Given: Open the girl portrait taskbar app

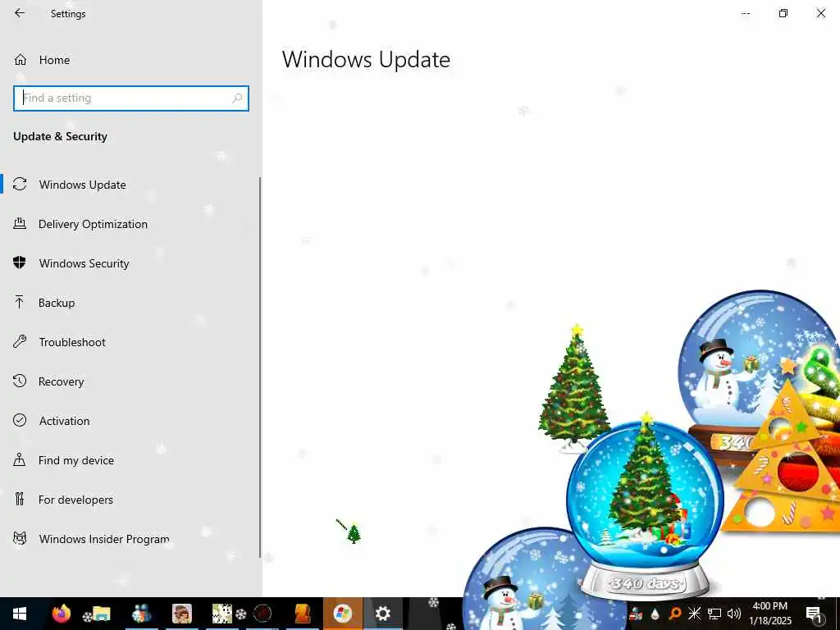Looking at the screenshot, I should click(182, 614).
